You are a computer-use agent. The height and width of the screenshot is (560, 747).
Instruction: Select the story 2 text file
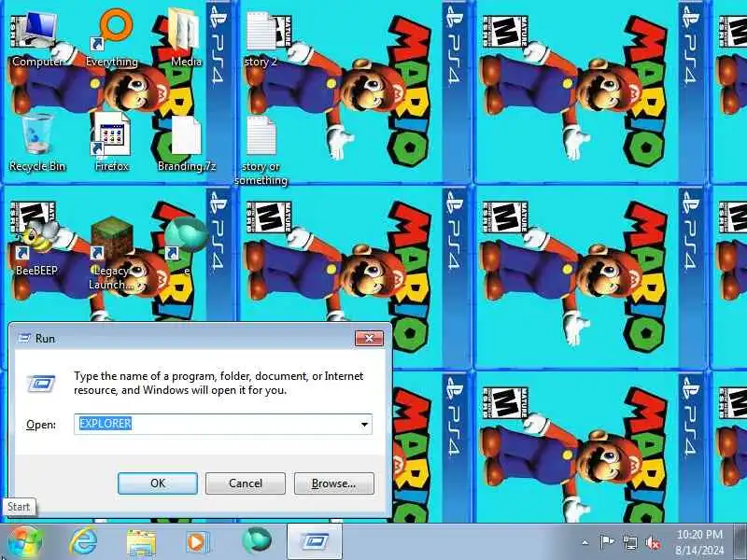click(x=261, y=39)
